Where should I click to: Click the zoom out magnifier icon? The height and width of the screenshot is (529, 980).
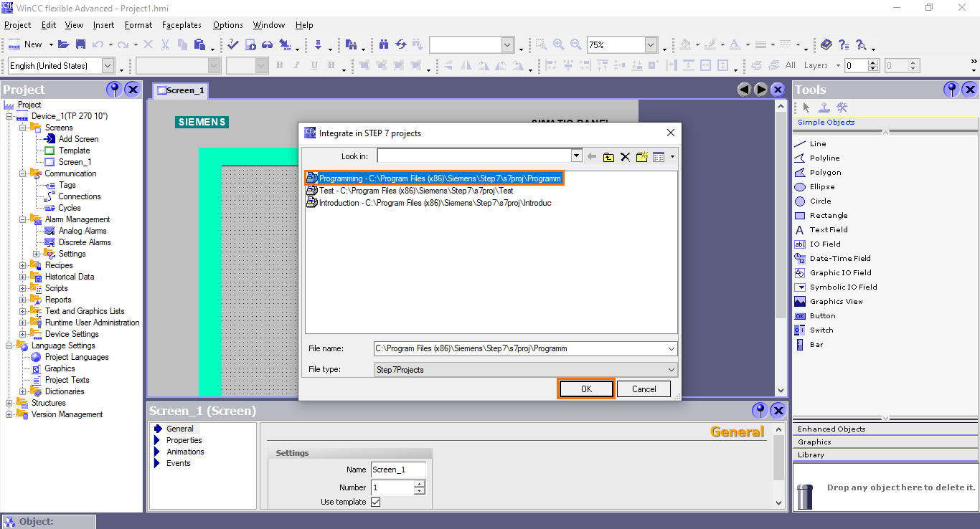575,44
